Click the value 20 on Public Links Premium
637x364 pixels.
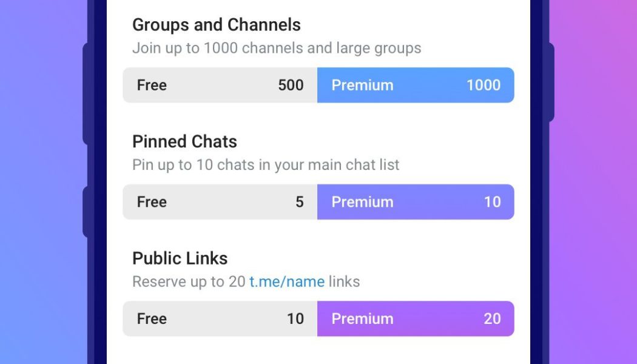point(492,318)
